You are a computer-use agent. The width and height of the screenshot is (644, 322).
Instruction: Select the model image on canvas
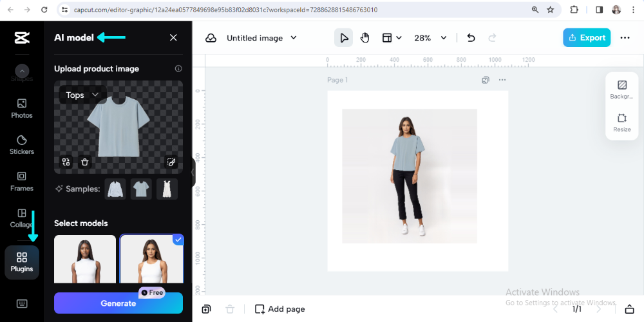(x=410, y=176)
